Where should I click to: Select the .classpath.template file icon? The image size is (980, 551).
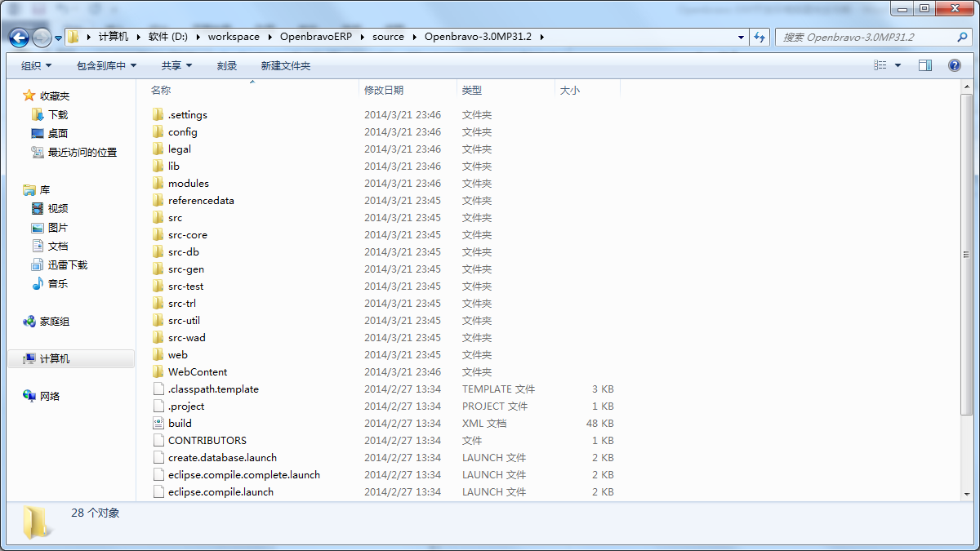point(158,389)
